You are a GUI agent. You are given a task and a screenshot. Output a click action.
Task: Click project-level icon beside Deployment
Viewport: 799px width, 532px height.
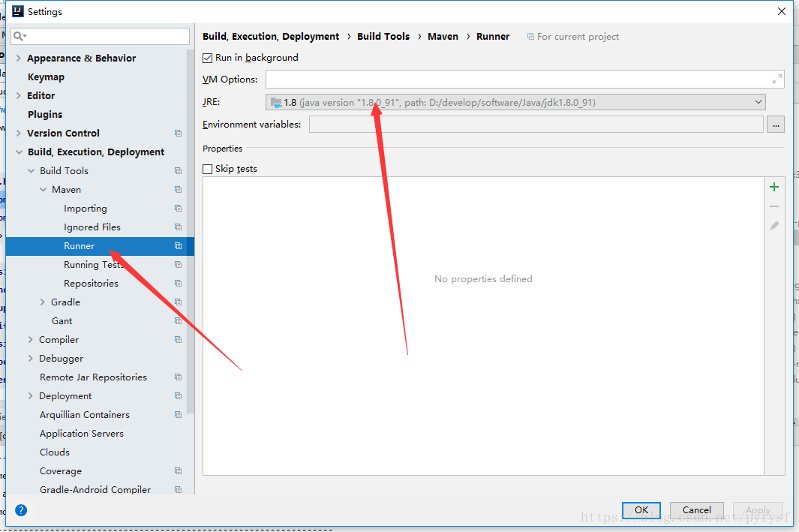(178, 396)
